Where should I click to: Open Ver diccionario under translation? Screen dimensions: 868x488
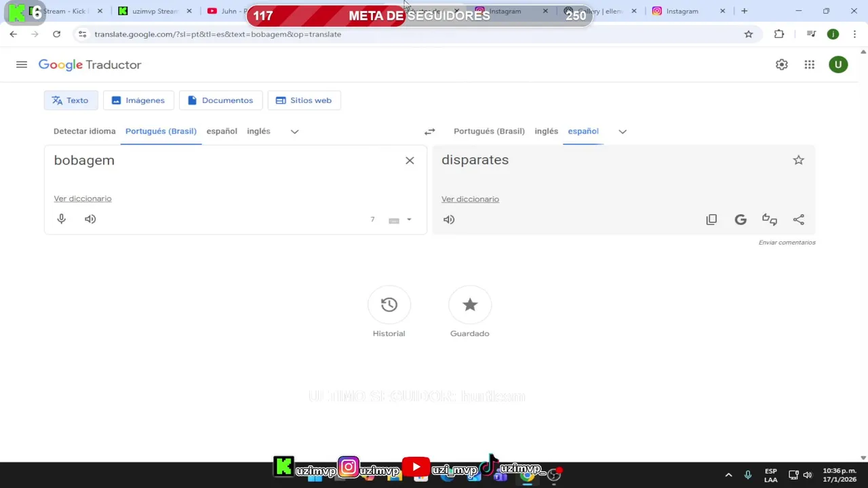[x=470, y=199]
